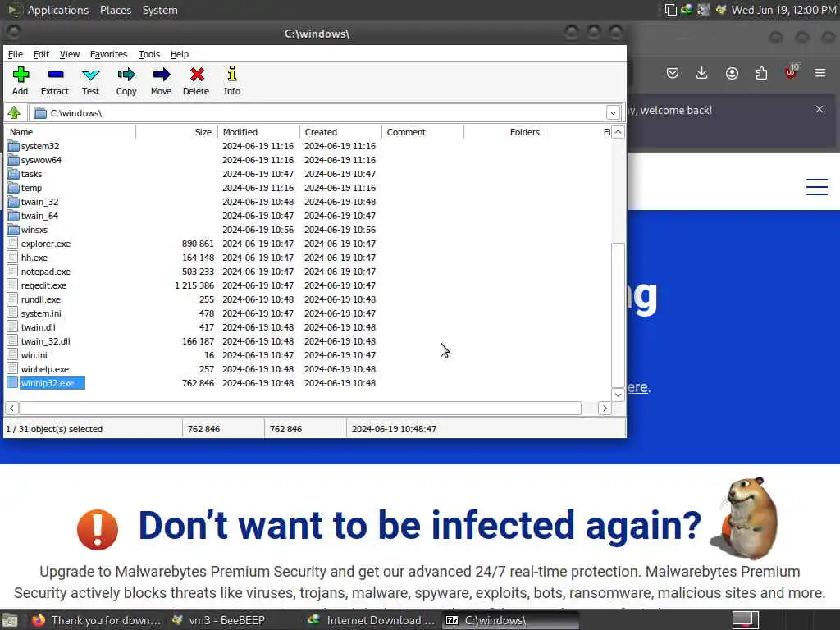The width and height of the screenshot is (840, 630).
Task: Click the Comment column header
Action: 423,132
